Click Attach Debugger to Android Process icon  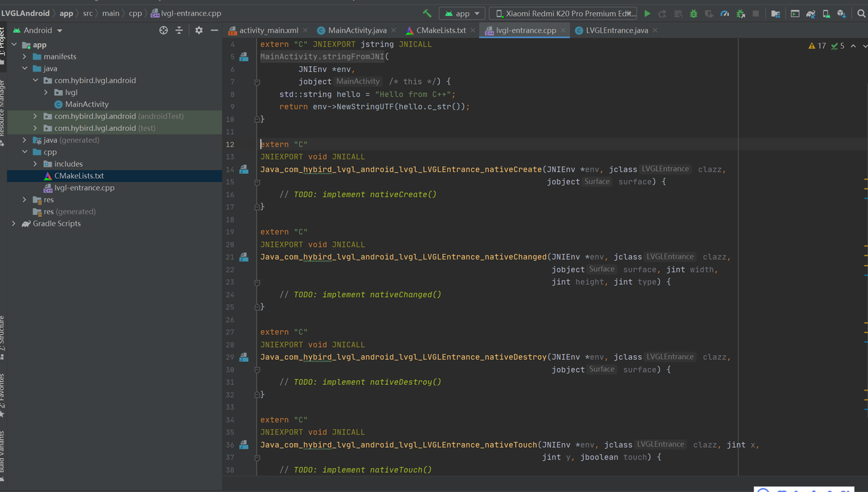[740, 14]
